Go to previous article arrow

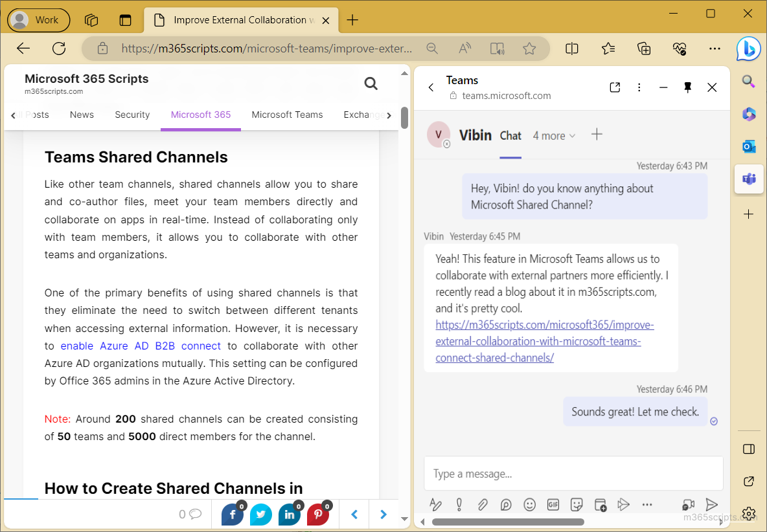click(x=354, y=514)
